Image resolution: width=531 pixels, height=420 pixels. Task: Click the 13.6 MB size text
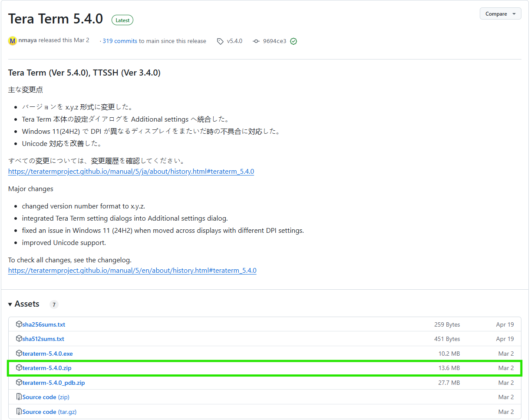(449, 368)
